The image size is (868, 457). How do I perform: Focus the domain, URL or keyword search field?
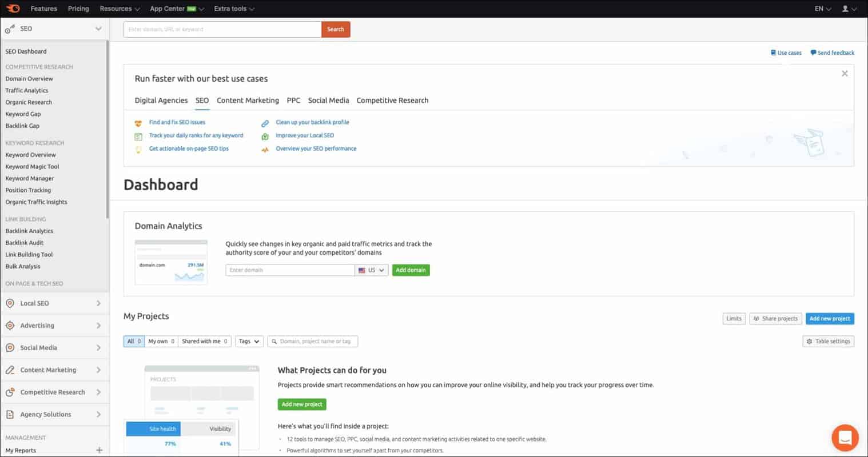[x=222, y=30]
